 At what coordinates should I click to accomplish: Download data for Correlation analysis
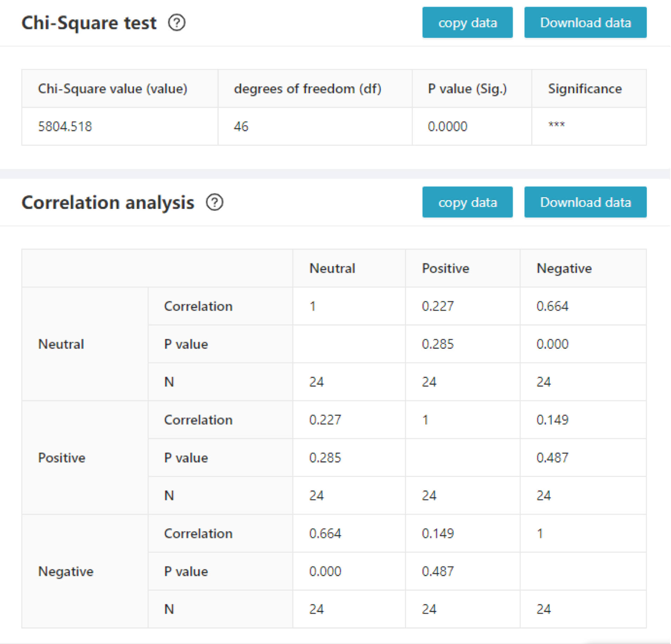585,202
